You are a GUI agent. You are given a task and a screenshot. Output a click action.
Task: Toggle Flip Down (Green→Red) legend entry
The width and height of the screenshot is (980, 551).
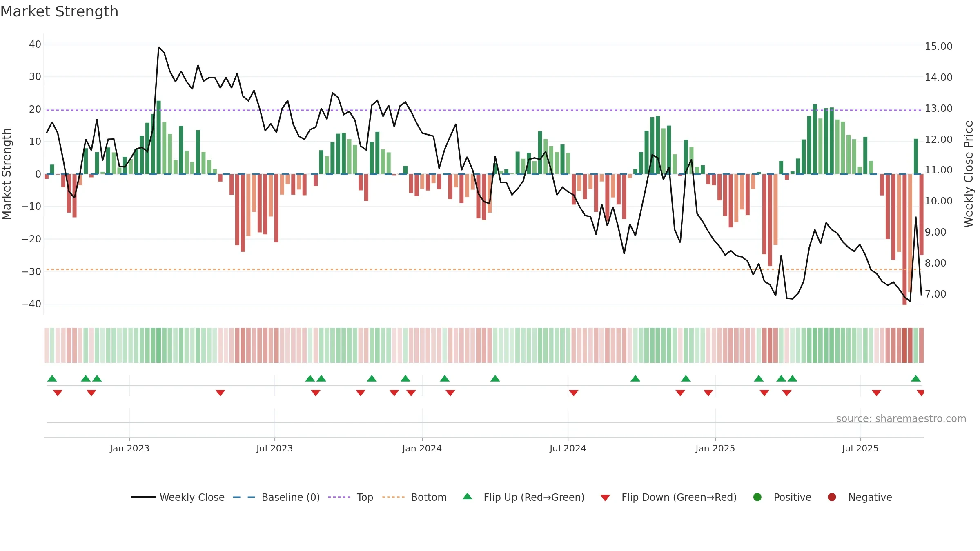coord(668,497)
